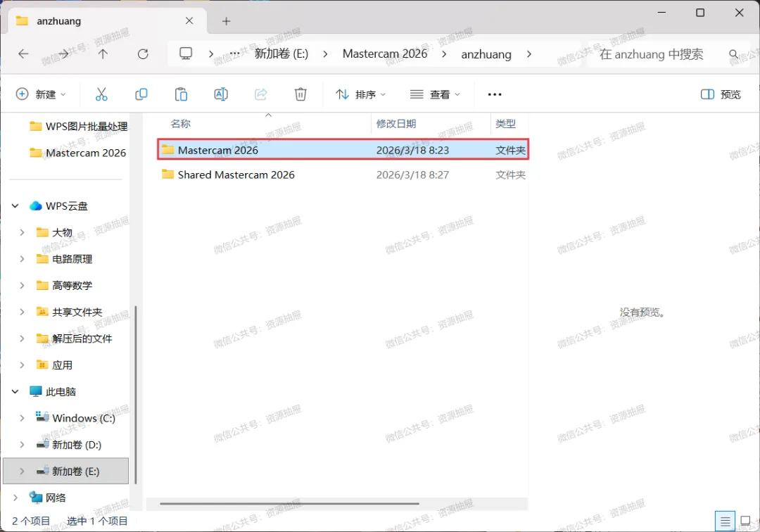Expand the 网络 network node
This screenshot has width=760, height=532.
click(x=15, y=498)
